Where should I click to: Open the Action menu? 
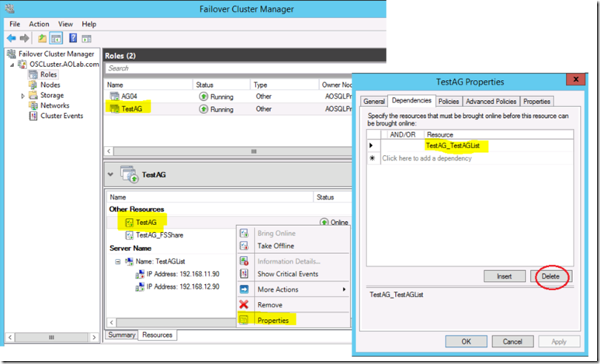pos(39,24)
